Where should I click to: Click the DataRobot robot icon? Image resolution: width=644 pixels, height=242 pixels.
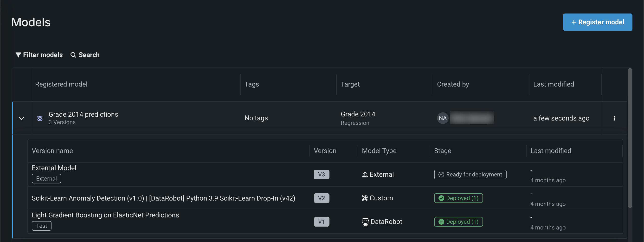tap(365, 222)
